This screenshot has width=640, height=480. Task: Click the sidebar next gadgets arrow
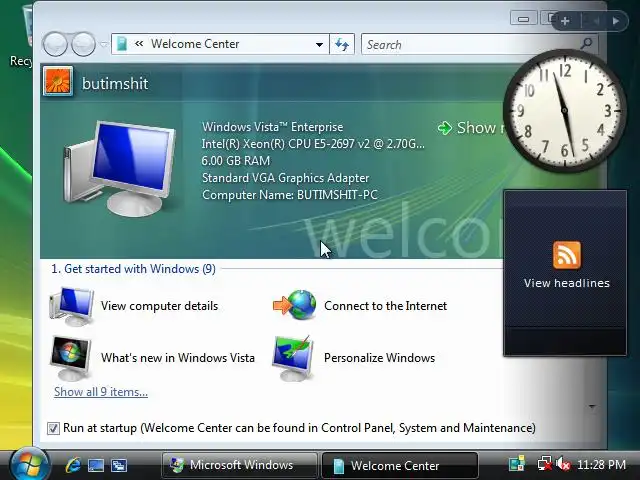(x=616, y=21)
